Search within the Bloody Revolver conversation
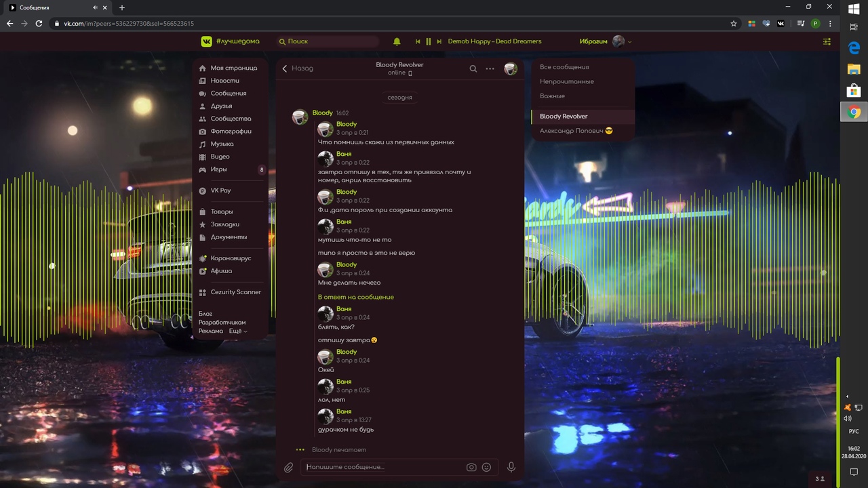 pyautogui.click(x=473, y=68)
